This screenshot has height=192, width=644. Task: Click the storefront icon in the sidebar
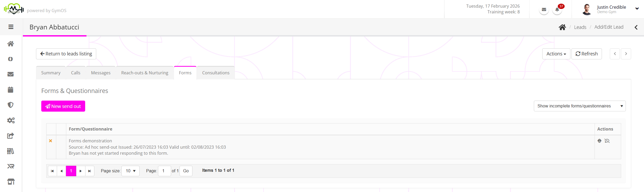[11, 181]
